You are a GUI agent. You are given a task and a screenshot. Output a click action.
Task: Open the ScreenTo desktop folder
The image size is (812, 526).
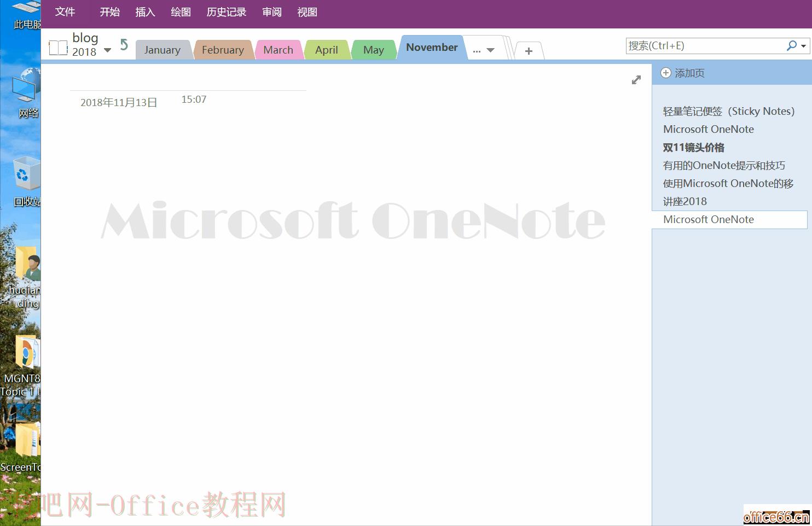[x=22, y=447]
